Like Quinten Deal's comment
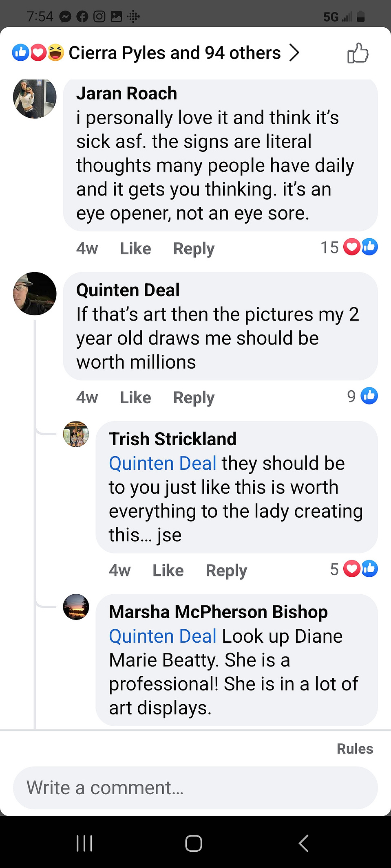This screenshot has height=868, width=391. pyautogui.click(x=135, y=398)
